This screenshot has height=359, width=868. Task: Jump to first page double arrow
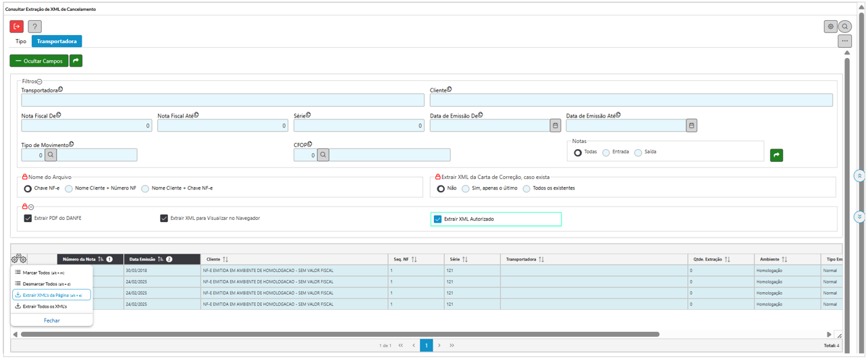coord(401,345)
